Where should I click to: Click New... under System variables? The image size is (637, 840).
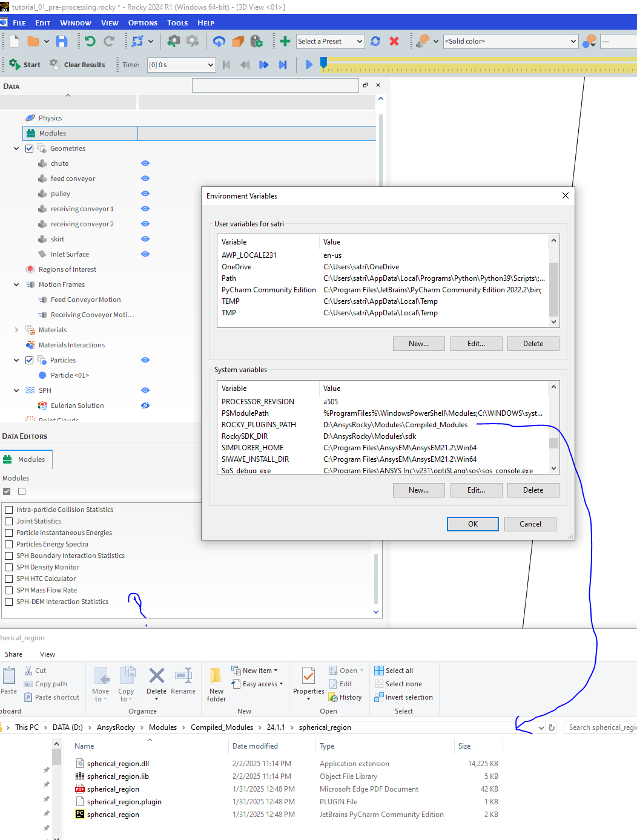click(x=418, y=490)
